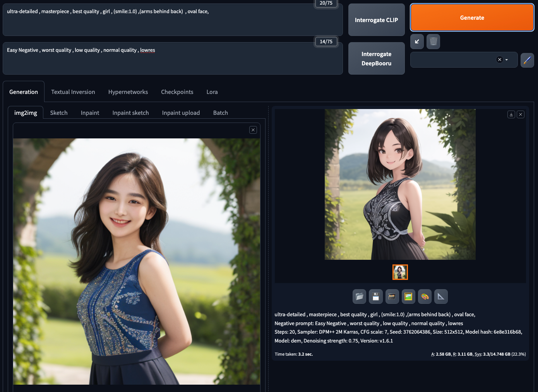This screenshot has width=538, height=392.
Task: Click the paste-parameters arrow icon near Generate
Action: 417,41
